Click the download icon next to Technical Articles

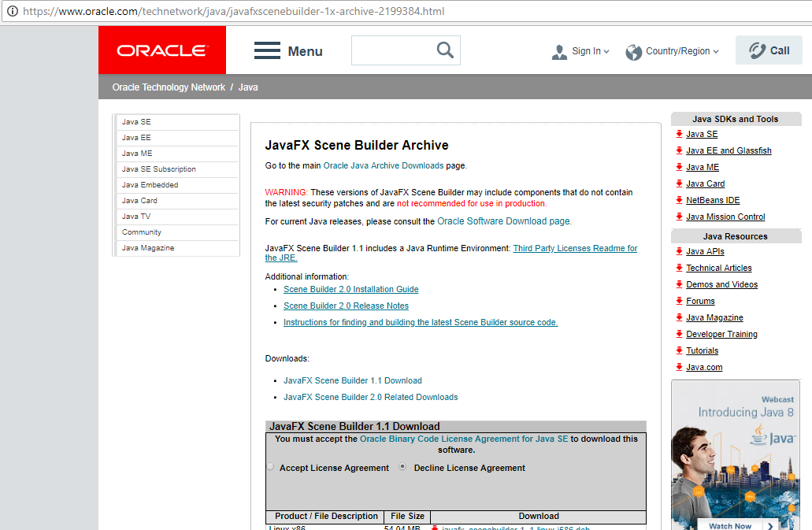(x=679, y=268)
